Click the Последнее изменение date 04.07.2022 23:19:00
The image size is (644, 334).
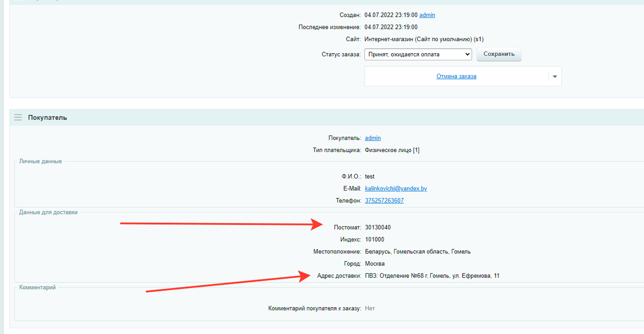391,27
